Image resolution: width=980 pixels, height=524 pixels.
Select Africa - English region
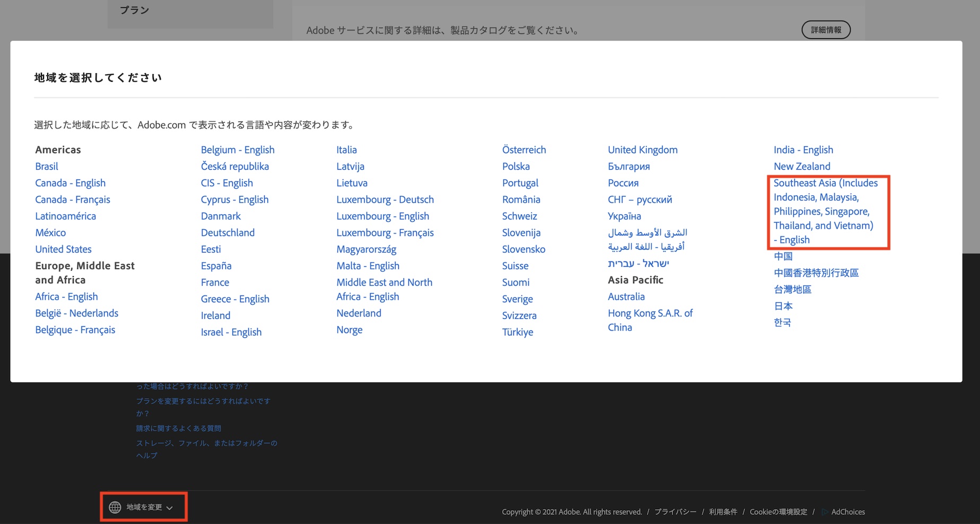[67, 296]
